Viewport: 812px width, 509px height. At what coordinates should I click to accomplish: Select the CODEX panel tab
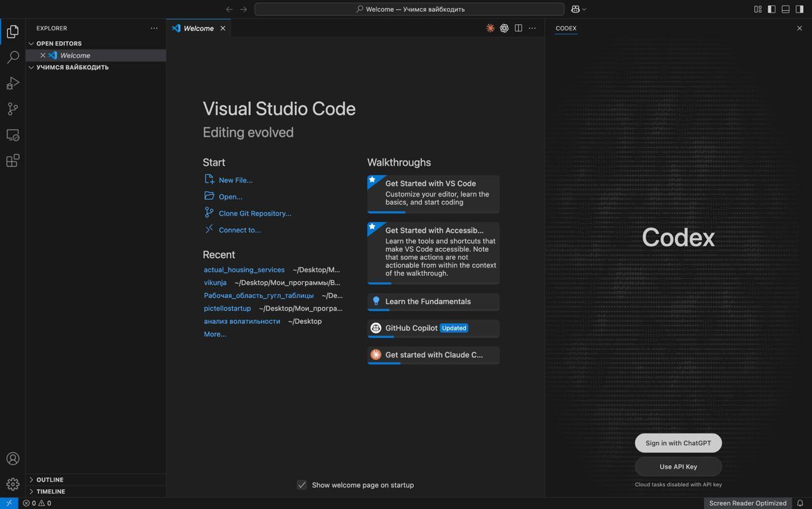point(566,28)
